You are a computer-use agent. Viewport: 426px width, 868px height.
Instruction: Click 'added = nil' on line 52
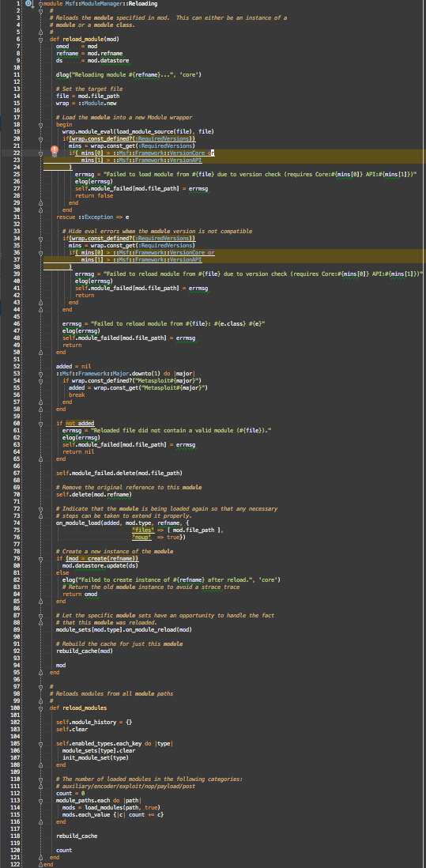[73, 367]
